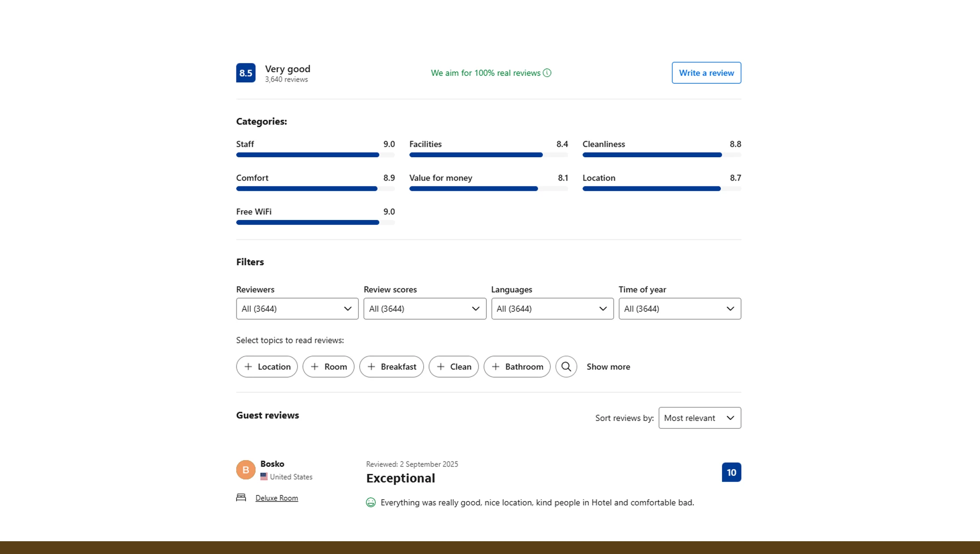Click the plus icon on the Location chip
Screen dimensions: 980x554
249,366
